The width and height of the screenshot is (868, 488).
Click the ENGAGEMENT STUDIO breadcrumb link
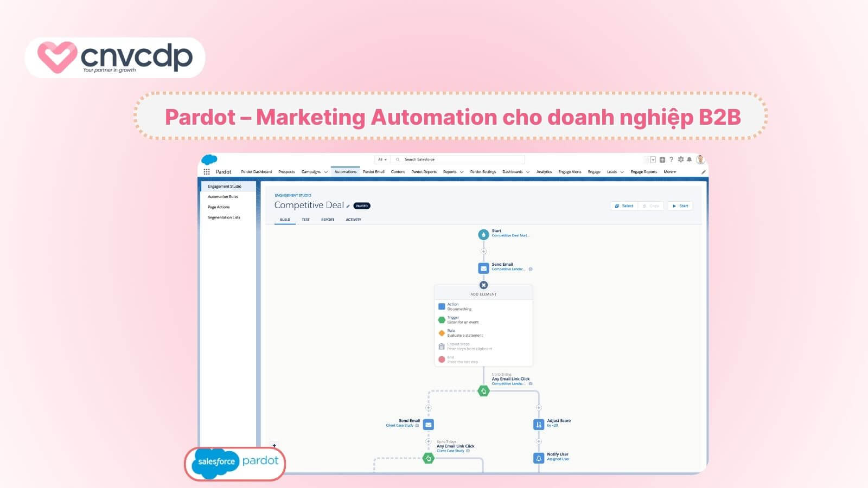[293, 195]
